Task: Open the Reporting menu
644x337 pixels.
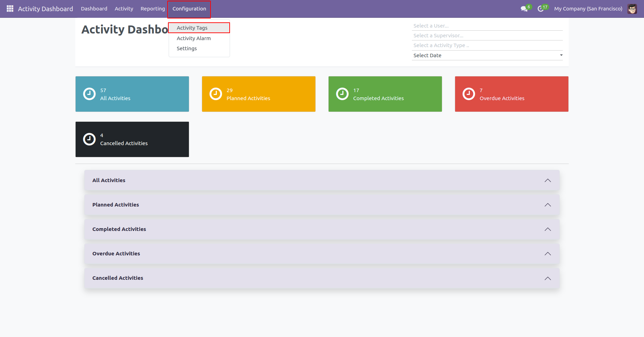Action: (x=153, y=9)
